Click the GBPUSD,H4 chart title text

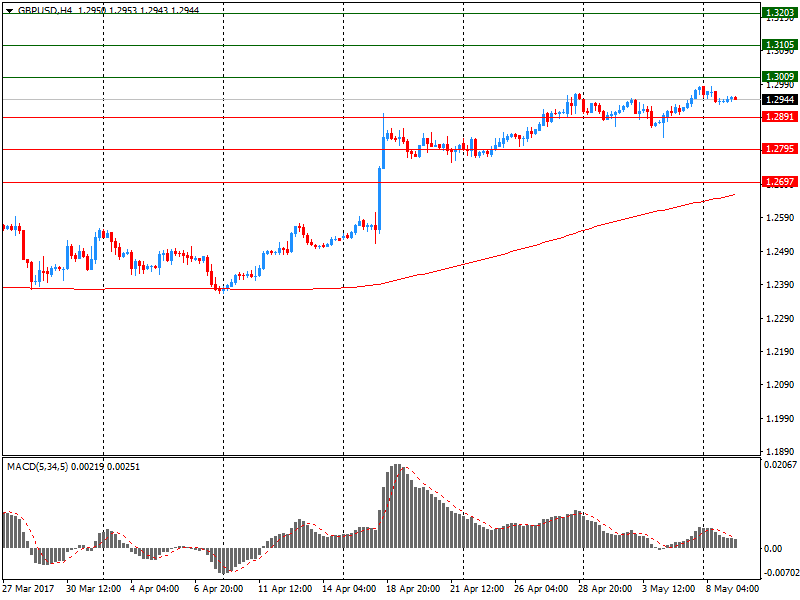click(45, 10)
